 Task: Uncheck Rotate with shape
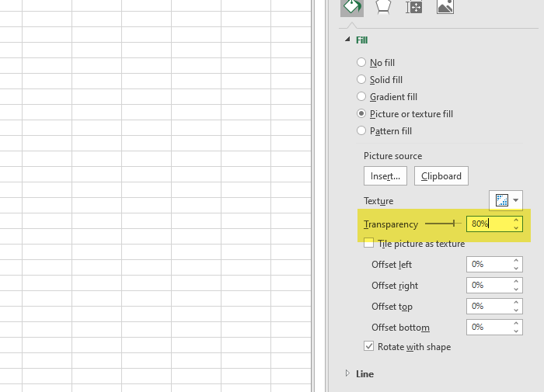pyautogui.click(x=369, y=346)
